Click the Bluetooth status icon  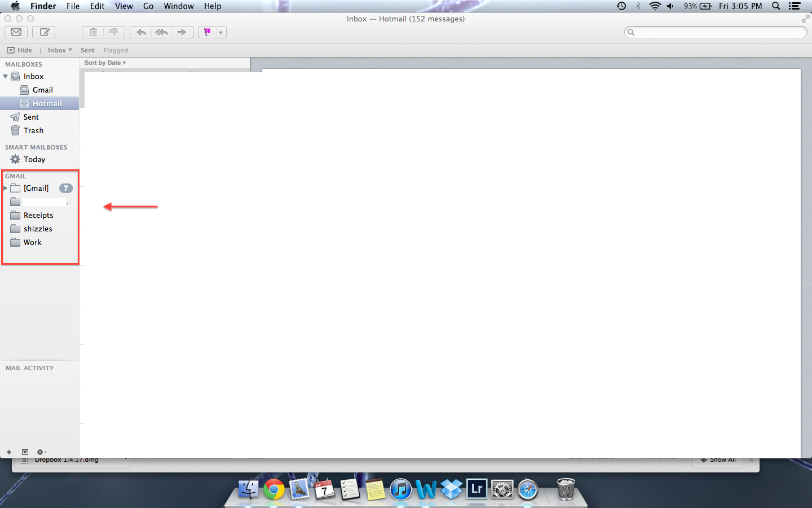tap(638, 6)
